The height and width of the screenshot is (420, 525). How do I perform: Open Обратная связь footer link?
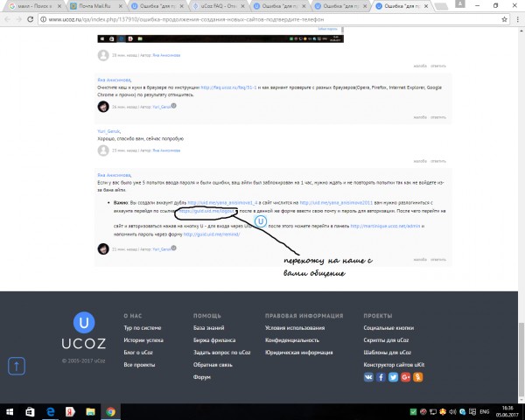[x=213, y=365]
